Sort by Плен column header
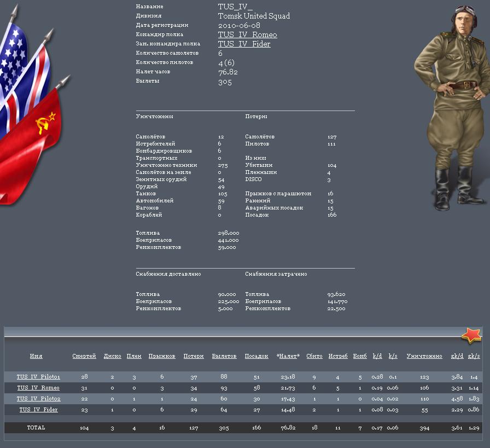Image resolution: width=490 pixels, height=448 pixels. 134,356
